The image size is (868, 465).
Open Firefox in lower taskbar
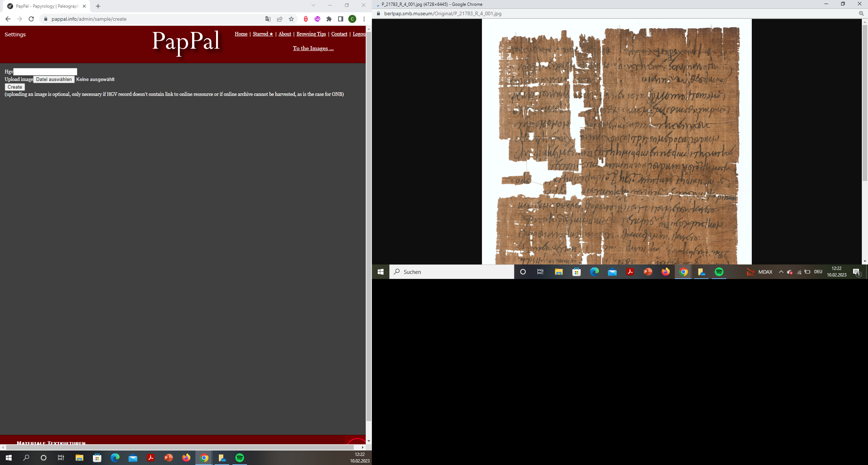pyautogui.click(x=186, y=458)
